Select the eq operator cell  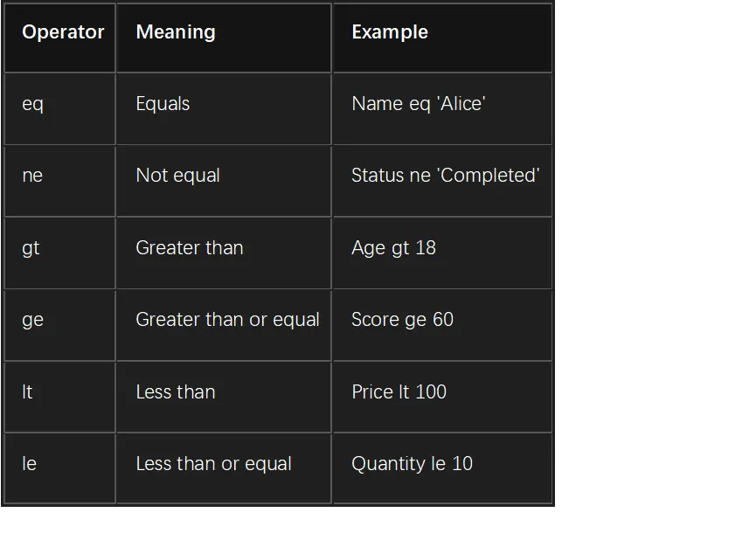(59, 109)
